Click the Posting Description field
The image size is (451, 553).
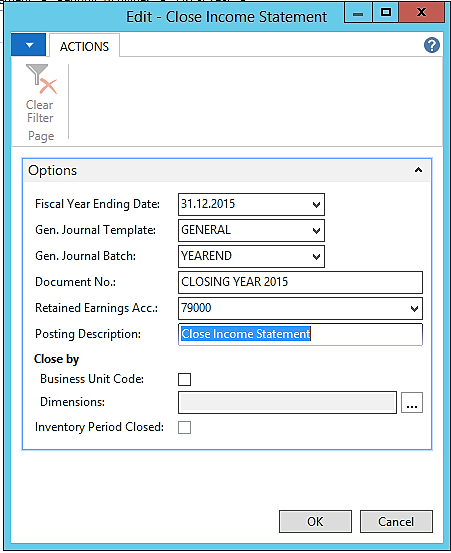[300, 334]
